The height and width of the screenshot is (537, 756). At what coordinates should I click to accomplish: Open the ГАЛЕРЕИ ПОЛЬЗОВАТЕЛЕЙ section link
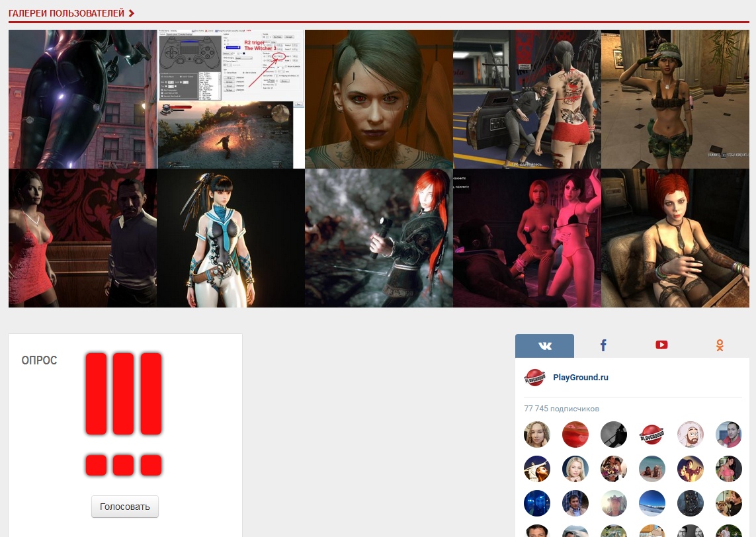71,13
